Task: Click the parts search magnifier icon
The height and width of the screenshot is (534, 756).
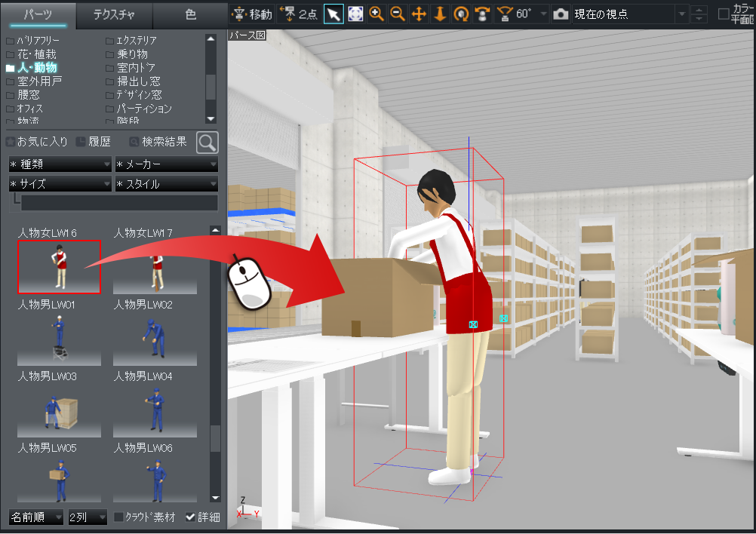Action: (x=207, y=142)
